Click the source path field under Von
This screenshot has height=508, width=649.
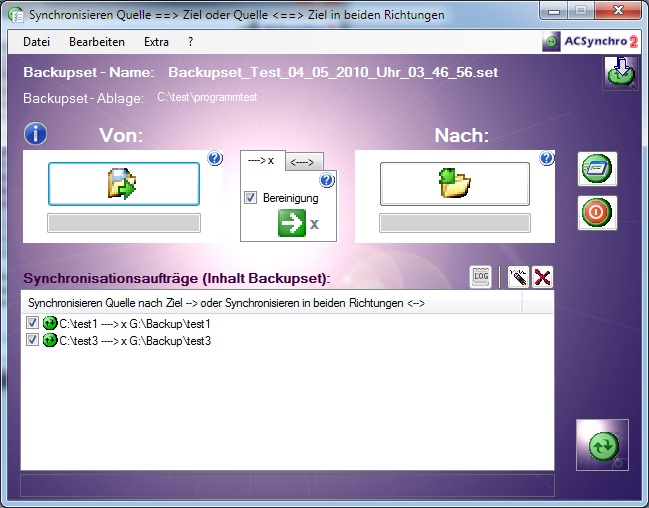(124, 224)
